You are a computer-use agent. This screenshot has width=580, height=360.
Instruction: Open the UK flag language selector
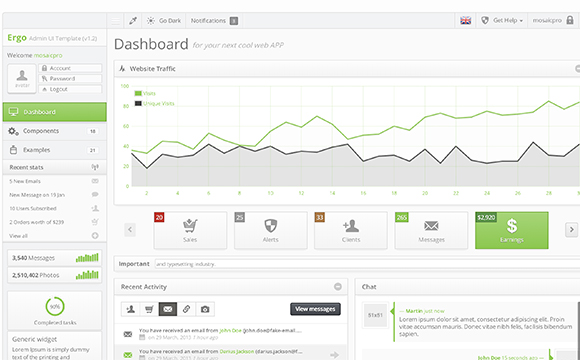point(465,21)
